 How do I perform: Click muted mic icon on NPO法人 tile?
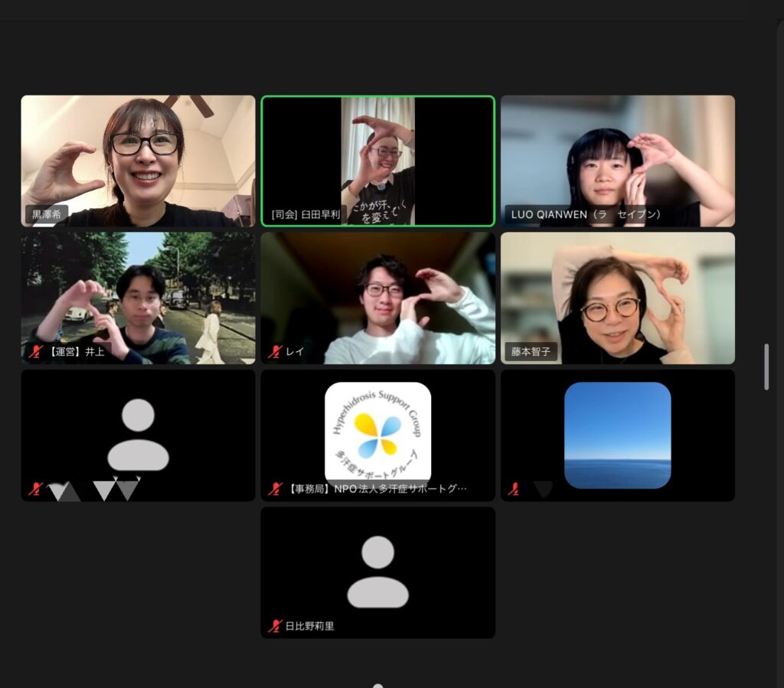(x=276, y=488)
